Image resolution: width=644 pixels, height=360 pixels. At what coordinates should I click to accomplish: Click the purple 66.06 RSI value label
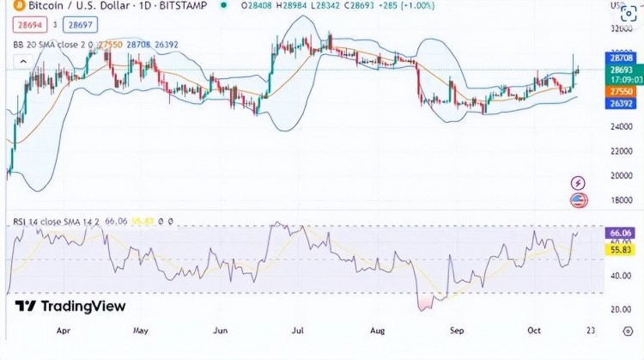(621, 234)
